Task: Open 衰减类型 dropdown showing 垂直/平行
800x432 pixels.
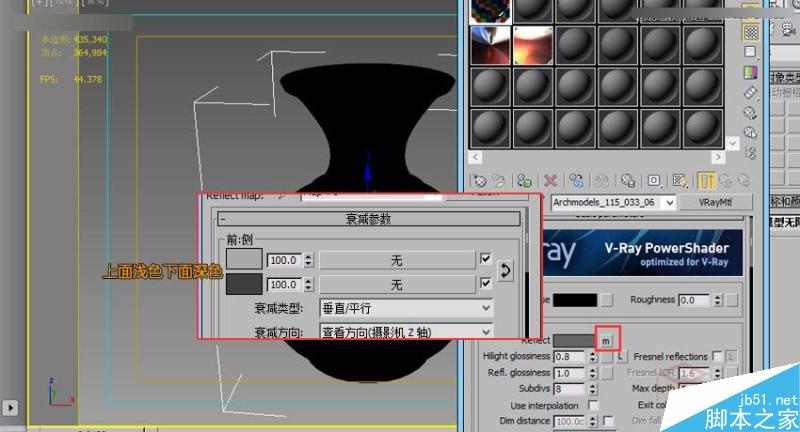Action: point(406,308)
